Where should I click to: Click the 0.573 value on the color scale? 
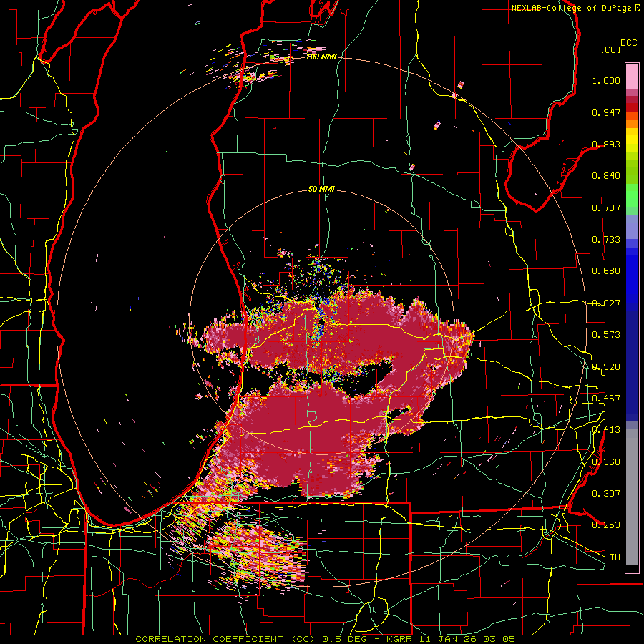point(606,335)
